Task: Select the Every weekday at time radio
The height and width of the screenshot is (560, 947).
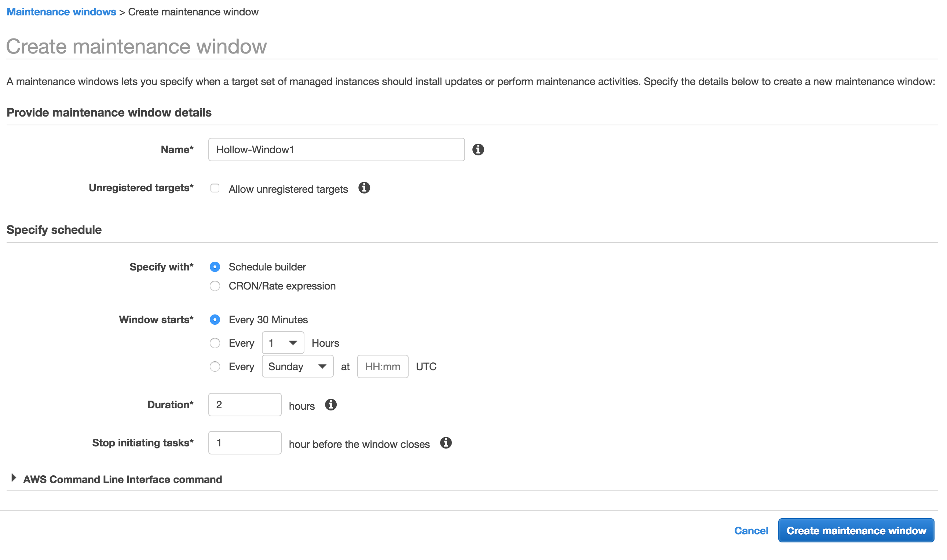Action: pyautogui.click(x=215, y=366)
